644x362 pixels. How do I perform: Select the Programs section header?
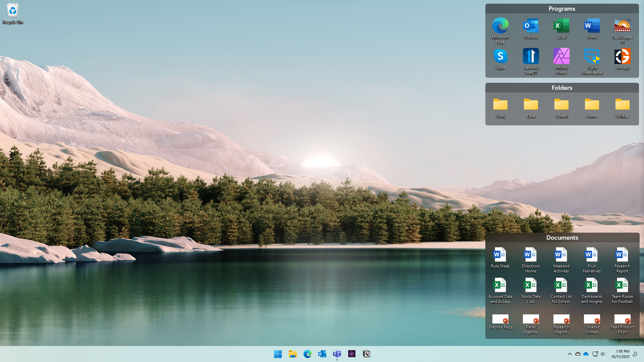click(562, 8)
